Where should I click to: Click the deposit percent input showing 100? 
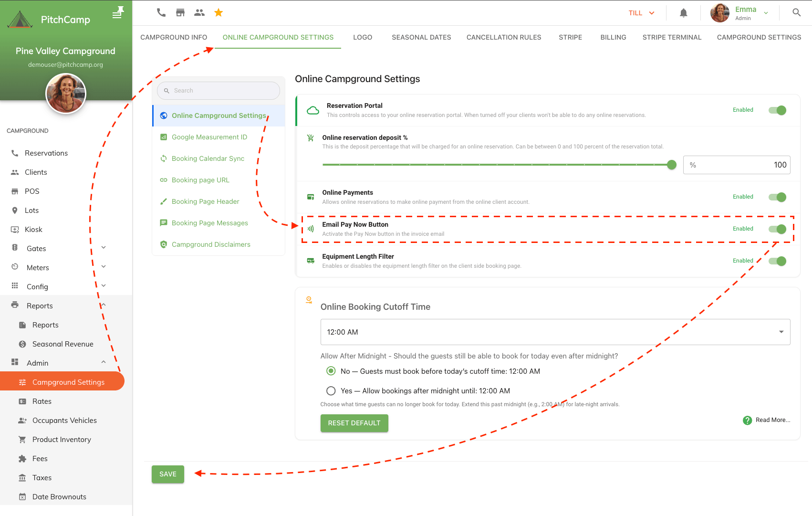point(737,165)
